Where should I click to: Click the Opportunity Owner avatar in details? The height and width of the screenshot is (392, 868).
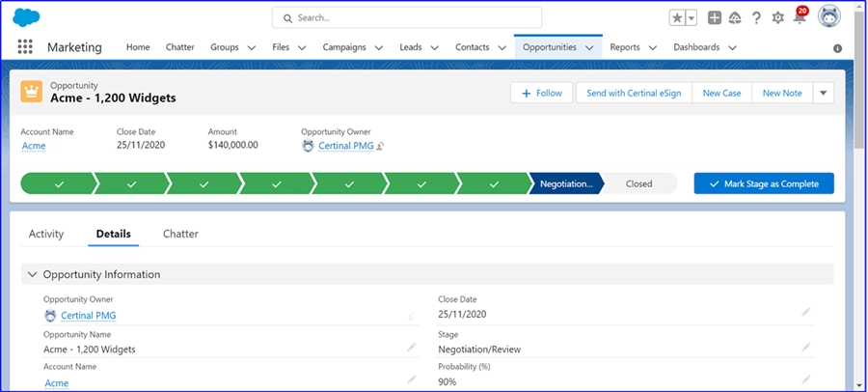coord(50,316)
